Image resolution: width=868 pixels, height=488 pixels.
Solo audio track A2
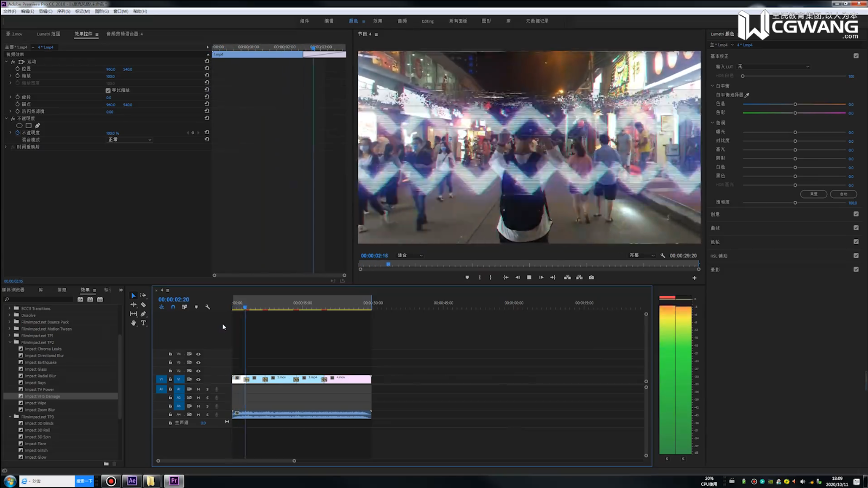click(x=207, y=398)
